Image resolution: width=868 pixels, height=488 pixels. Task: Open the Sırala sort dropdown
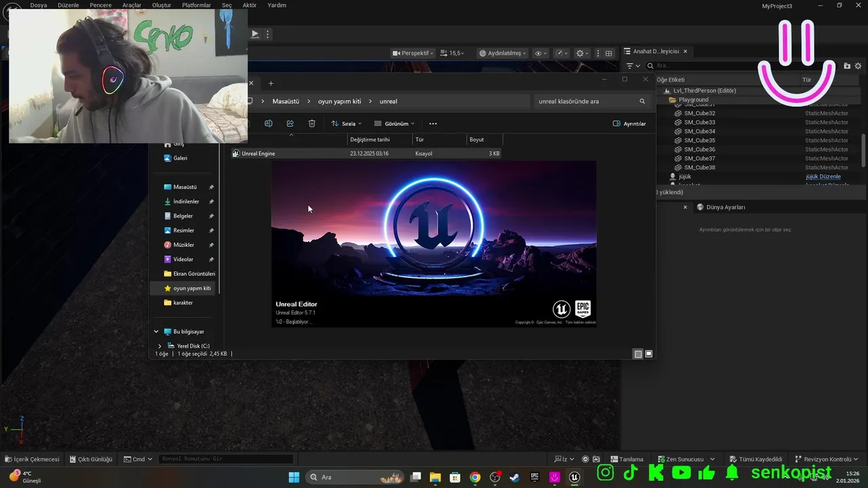point(347,123)
